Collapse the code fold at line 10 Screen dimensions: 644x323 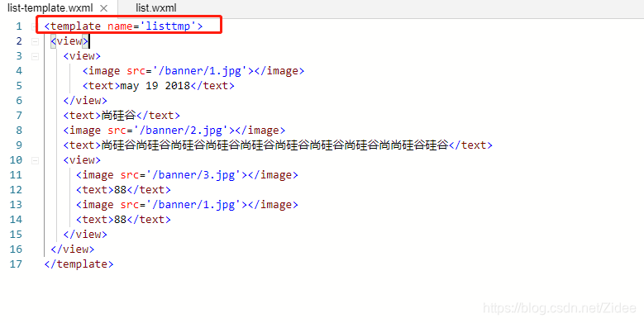35,160
